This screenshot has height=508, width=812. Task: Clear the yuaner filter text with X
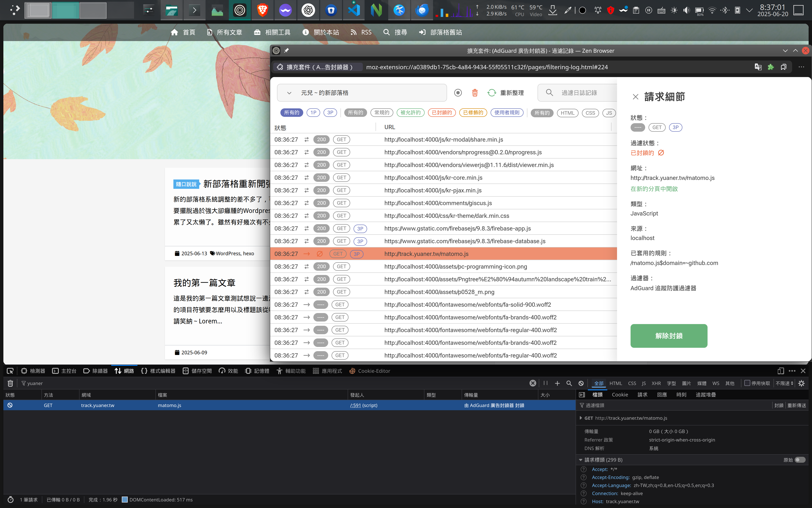point(532,383)
